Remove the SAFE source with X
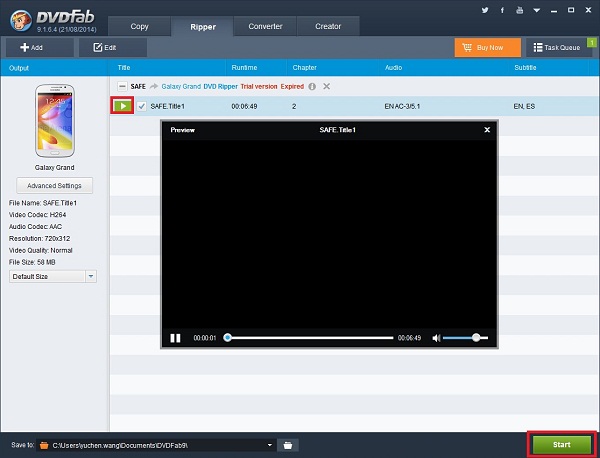This screenshot has width=600, height=458. tap(326, 86)
